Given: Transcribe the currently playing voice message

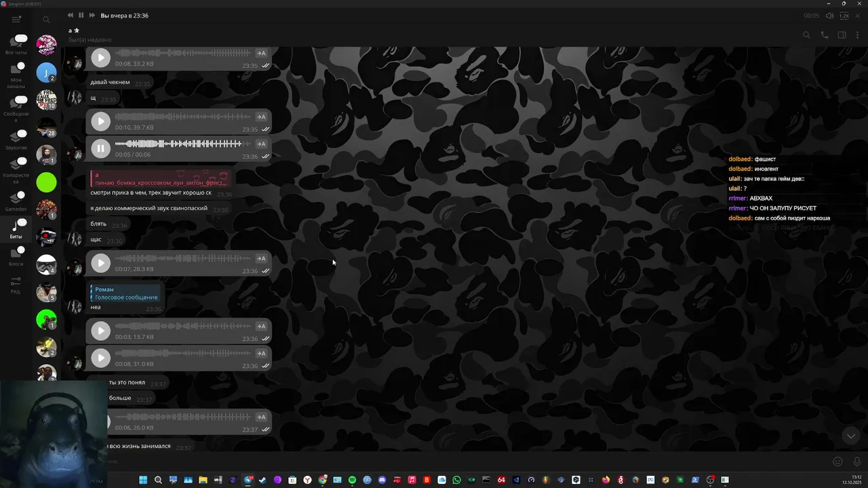Looking at the screenshot, I should 261,144.
